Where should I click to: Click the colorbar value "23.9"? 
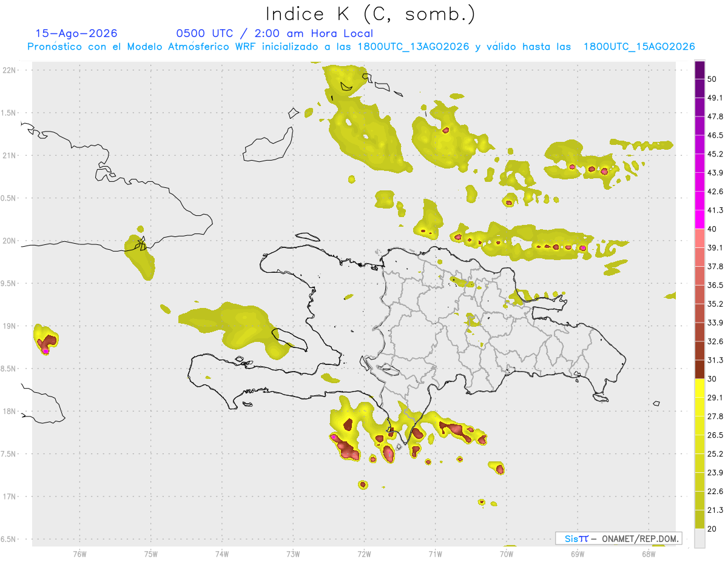(715, 473)
